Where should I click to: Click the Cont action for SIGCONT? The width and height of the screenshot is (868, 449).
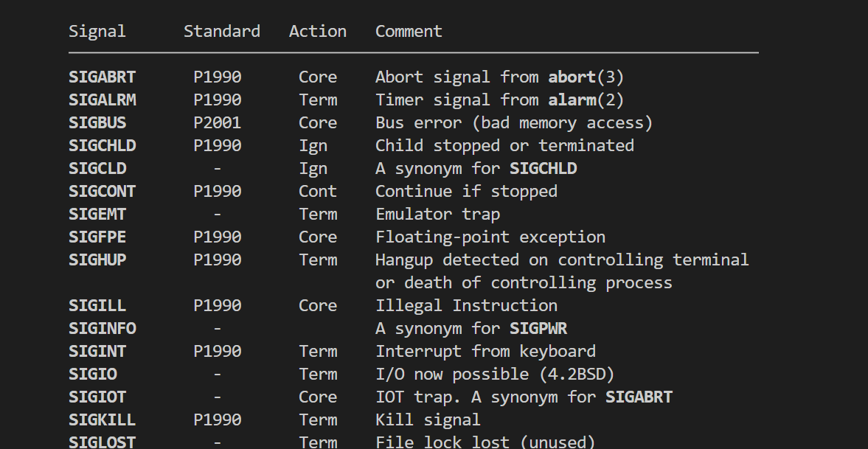pyautogui.click(x=318, y=191)
